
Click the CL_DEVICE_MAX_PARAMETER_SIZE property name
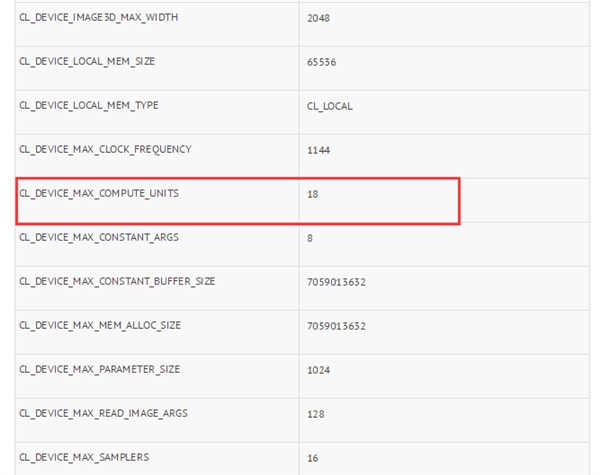pyautogui.click(x=100, y=369)
